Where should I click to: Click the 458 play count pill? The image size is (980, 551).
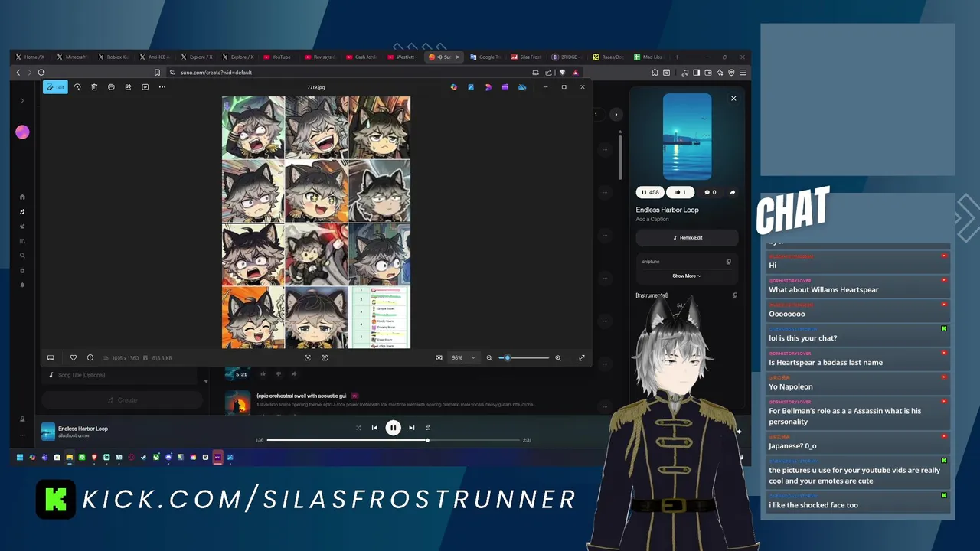coord(649,192)
